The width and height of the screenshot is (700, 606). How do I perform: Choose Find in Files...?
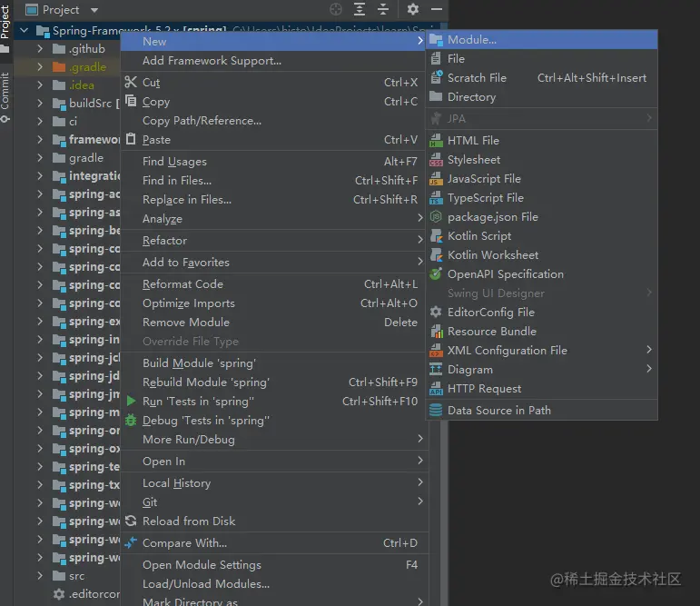tap(273, 181)
